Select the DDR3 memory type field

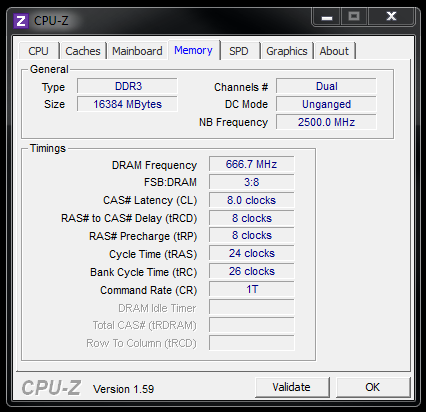(127, 86)
